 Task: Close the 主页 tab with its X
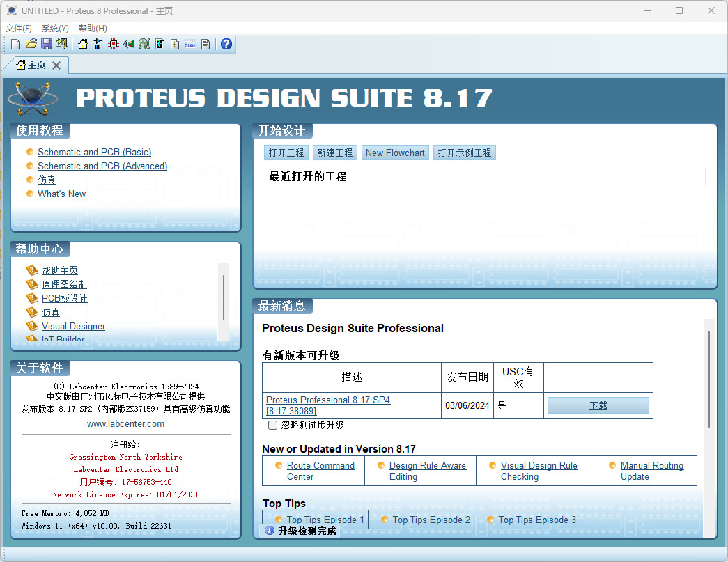click(56, 65)
